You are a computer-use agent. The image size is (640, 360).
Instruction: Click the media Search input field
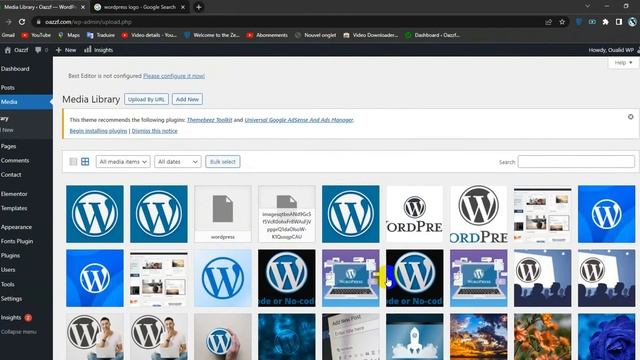576,162
